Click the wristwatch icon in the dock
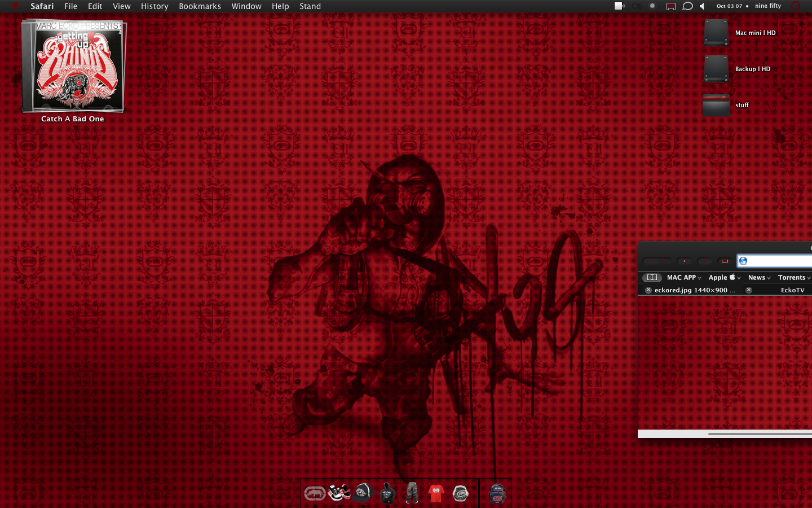This screenshot has width=812, height=508. coord(461,494)
